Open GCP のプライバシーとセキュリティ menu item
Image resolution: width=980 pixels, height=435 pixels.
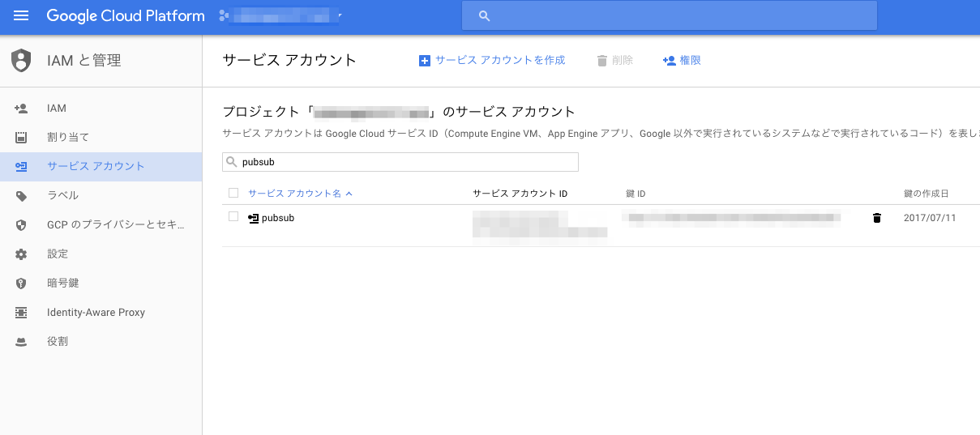pyautogui.click(x=116, y=225)
